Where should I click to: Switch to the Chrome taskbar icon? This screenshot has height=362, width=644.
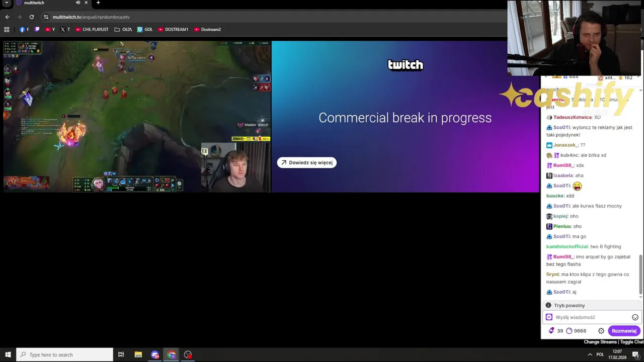[172, 354]
